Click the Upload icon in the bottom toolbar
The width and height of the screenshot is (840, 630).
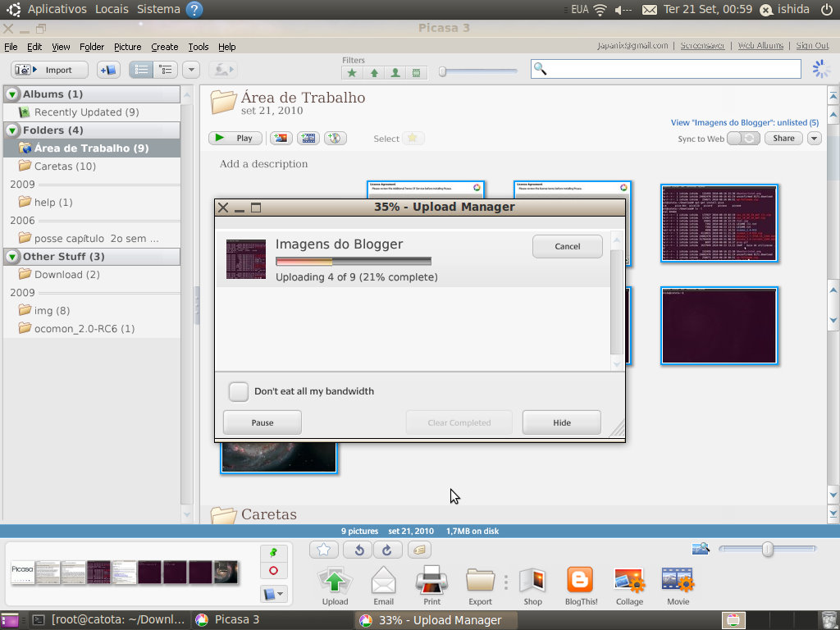point(335,586)
